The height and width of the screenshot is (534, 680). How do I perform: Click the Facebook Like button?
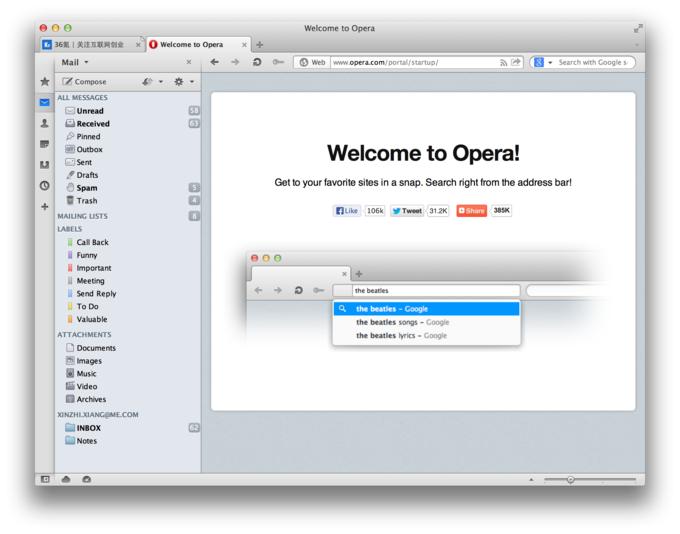tap(347, 211)
